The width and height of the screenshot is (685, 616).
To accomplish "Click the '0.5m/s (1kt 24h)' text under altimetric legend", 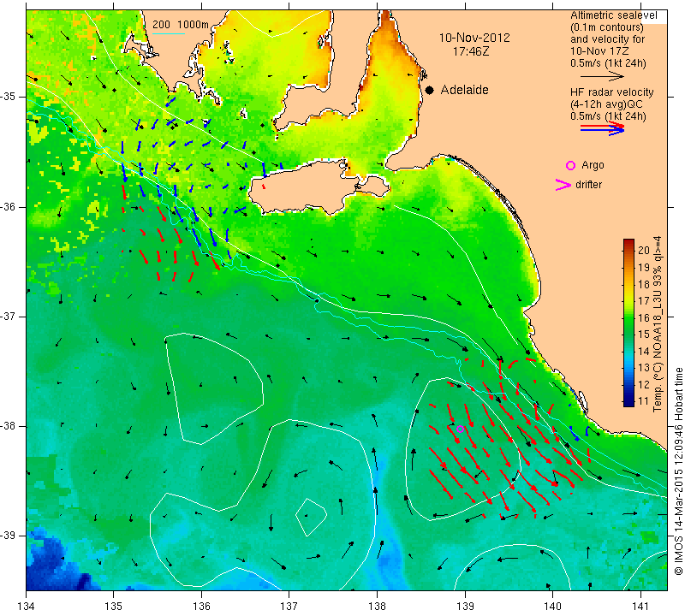I will (608, 63).
